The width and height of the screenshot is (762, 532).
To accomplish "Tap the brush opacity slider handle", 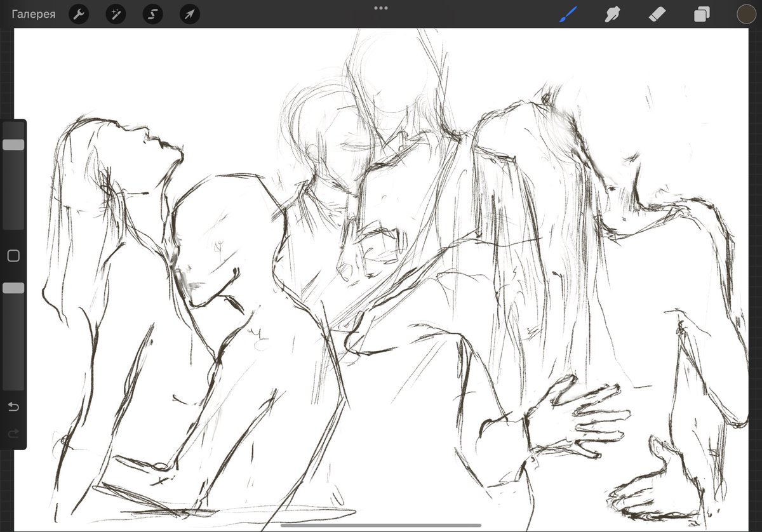I will (x=13, y=288).
